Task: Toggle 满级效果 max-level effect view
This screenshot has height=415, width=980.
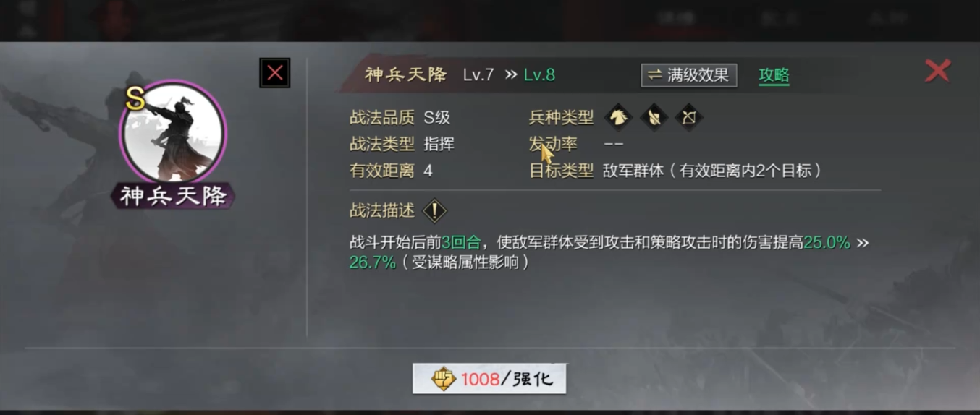Action: 689,75
